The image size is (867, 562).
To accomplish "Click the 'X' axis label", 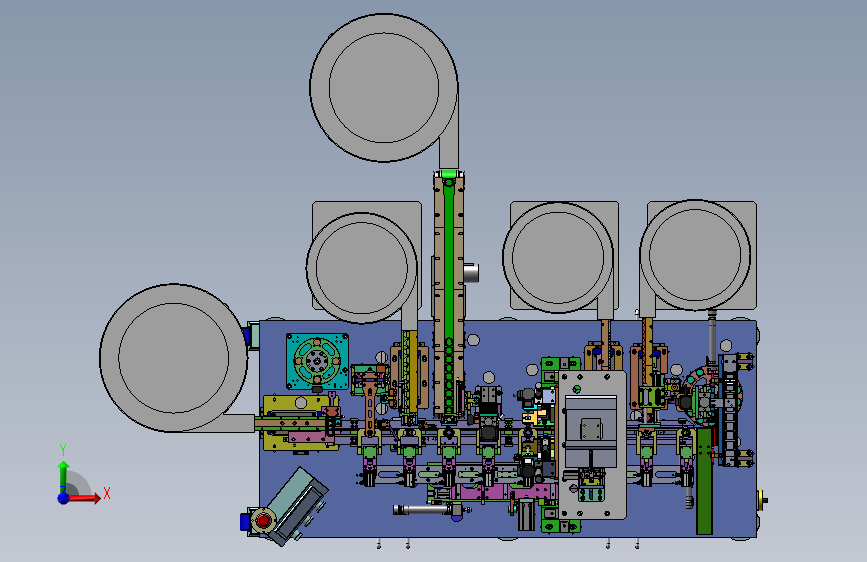I will click(x=107, y=493).
